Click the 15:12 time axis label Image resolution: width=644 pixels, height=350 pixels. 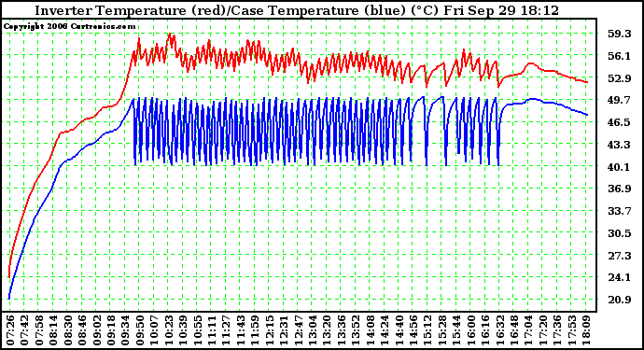click(x=428, y=330)
